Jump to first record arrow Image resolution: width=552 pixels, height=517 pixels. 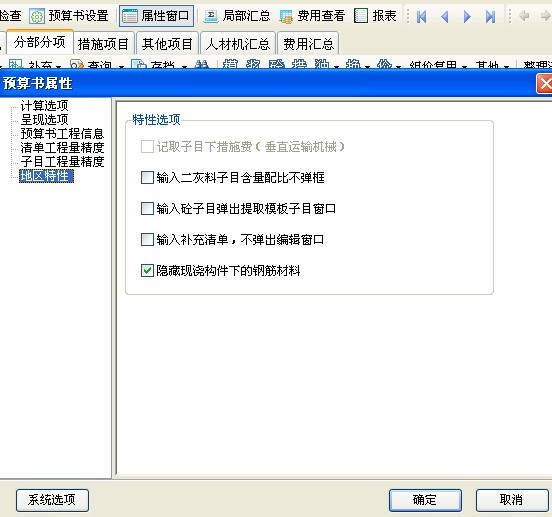click(421, 16)
